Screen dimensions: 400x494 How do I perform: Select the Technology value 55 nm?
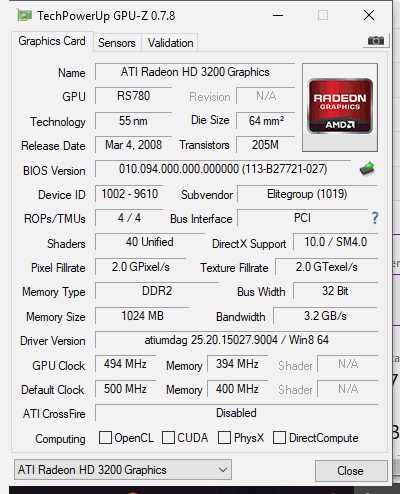pos(133,121)
